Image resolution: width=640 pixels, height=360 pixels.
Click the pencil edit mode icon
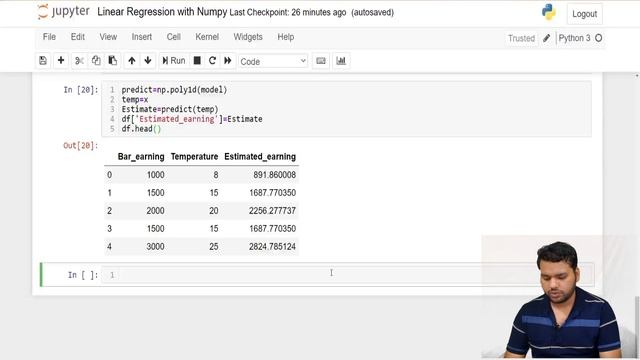(x=547, y=38)
